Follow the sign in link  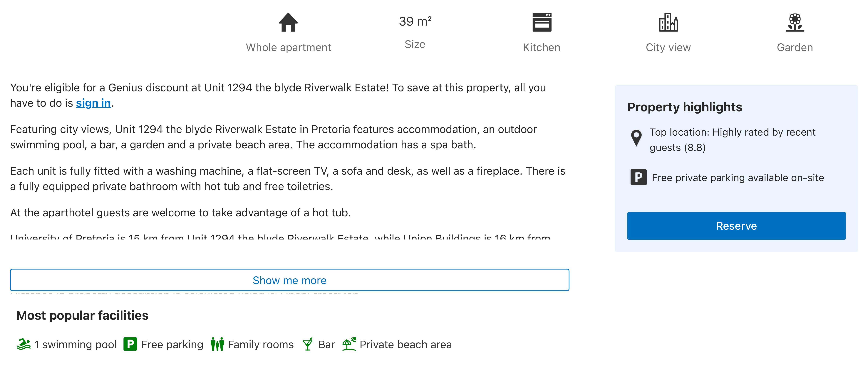pyautogui.click(x=93, y=103)
